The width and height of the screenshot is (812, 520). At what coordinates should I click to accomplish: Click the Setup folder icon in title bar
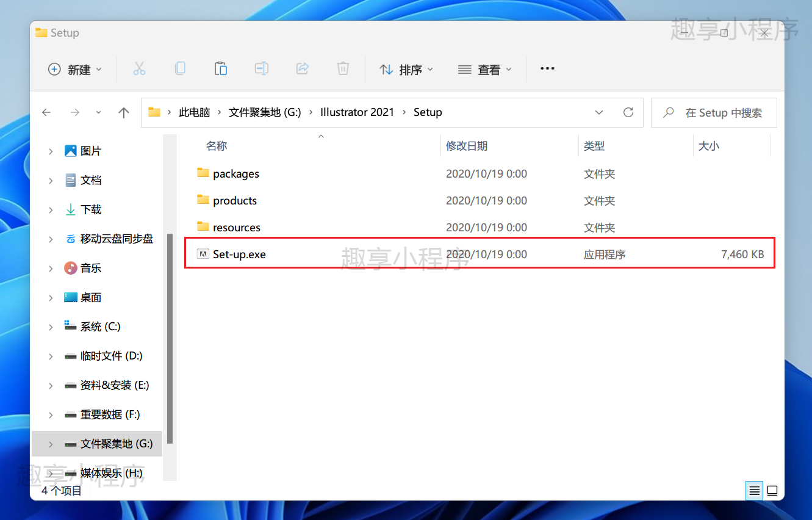(x=41, y=33)
